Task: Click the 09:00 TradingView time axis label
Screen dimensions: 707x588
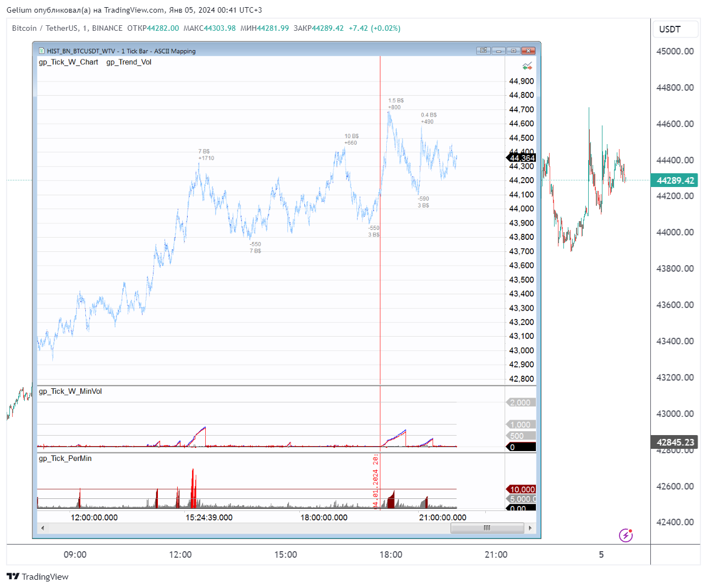Action: (75, 554)
